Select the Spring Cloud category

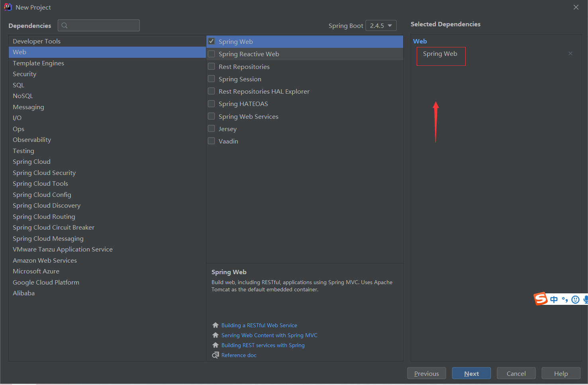click(107, 162)
